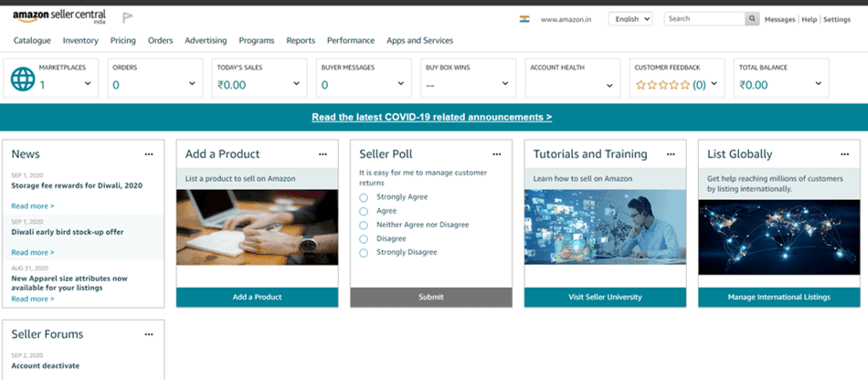Open the Seller Forums three-dot menu
This screenshot has height=380, width=868.
(x=149, y=334)
